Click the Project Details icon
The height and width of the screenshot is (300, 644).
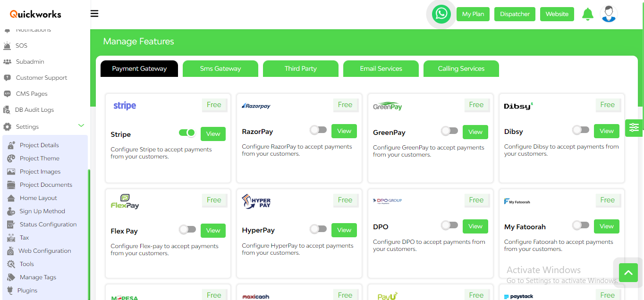(11, 145)
